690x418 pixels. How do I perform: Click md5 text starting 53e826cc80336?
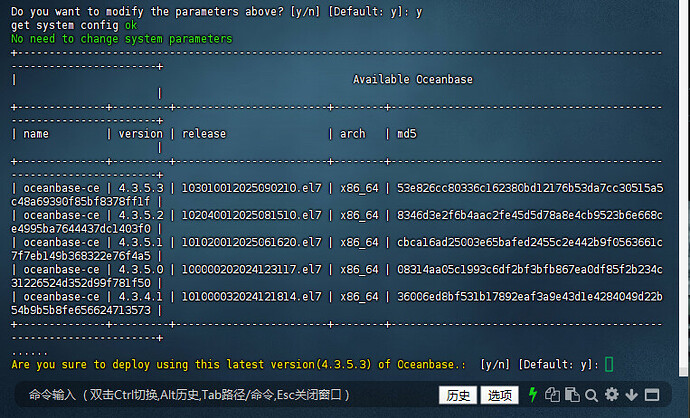pyautogui.click(x=530, y=188)
